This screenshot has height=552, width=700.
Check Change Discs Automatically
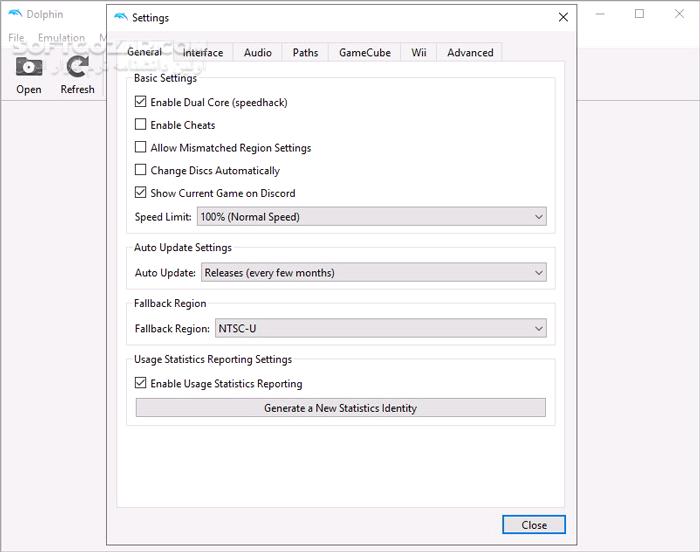(140, 170)
